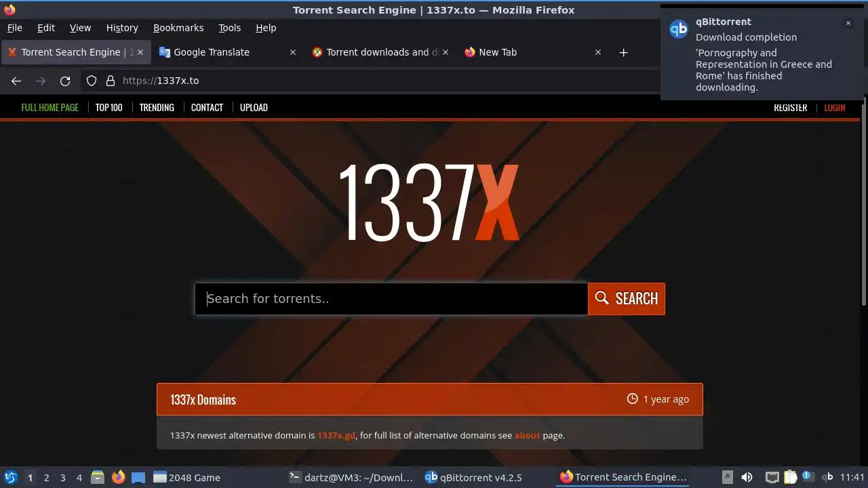Click the orange SEARCH button
This screenshot has height=488, width=868.
coord(627,299)
